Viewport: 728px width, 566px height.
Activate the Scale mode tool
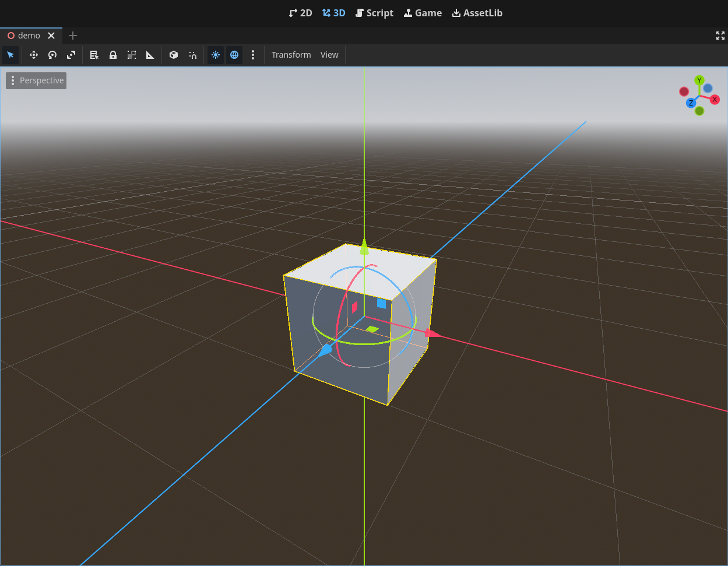(x=71, y=55)
